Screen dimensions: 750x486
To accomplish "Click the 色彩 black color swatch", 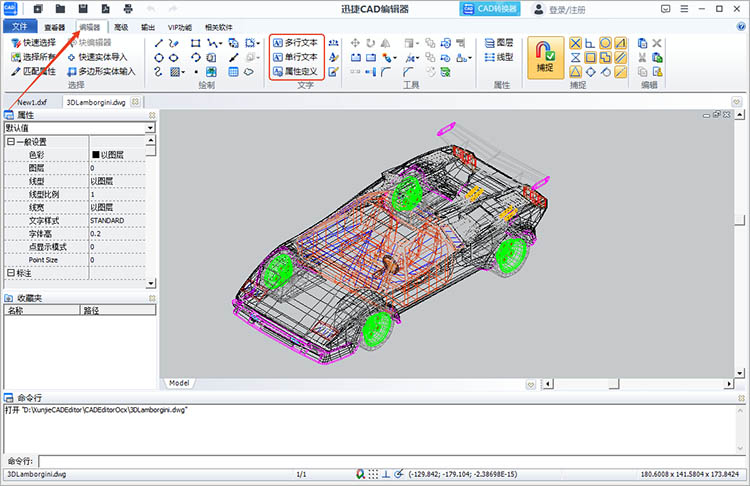I will pyautogui.click(x=95, y=155).
